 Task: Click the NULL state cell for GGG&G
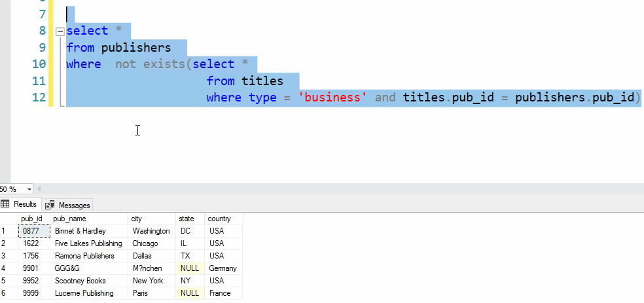click(x=190, y=268)
